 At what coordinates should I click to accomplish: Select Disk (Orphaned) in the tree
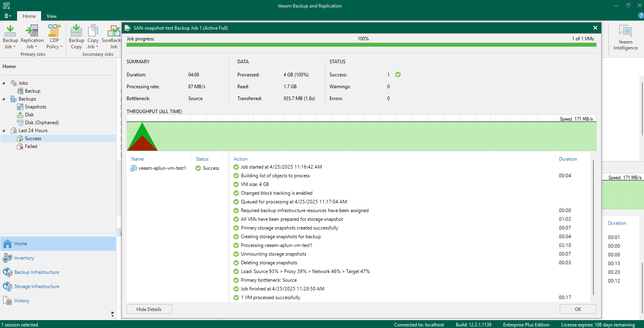point(42,123)
